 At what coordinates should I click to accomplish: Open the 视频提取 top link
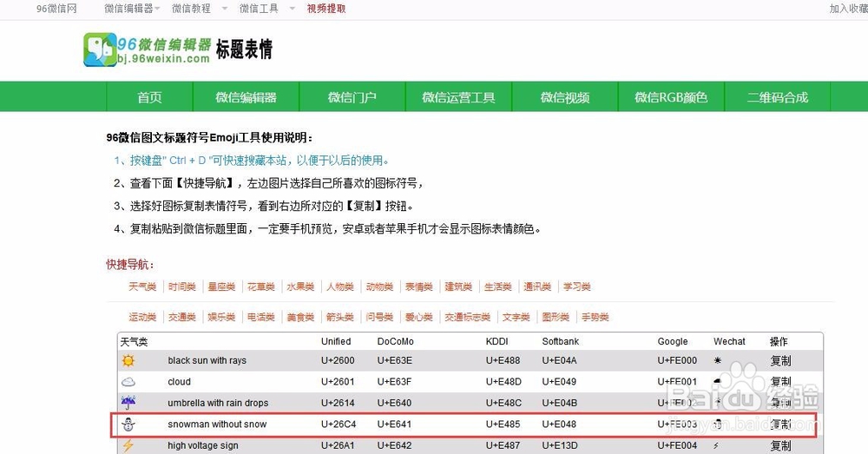tap(326, 9)
